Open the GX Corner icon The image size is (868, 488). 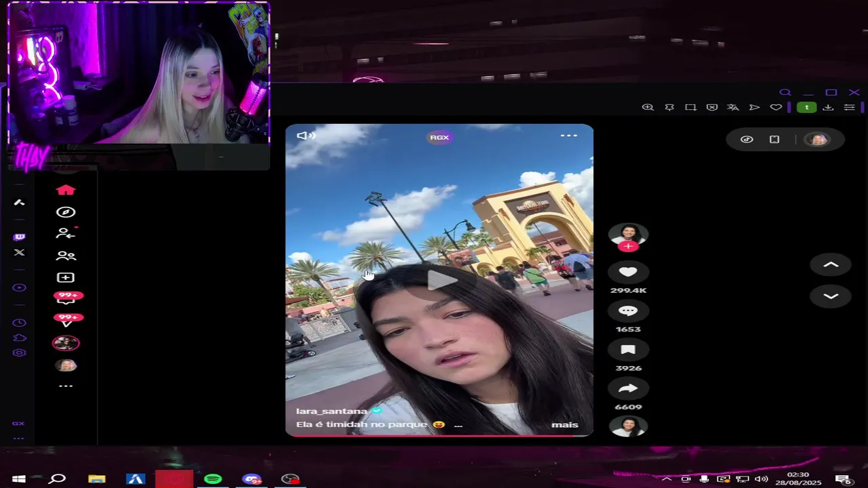tap(18, 424)
